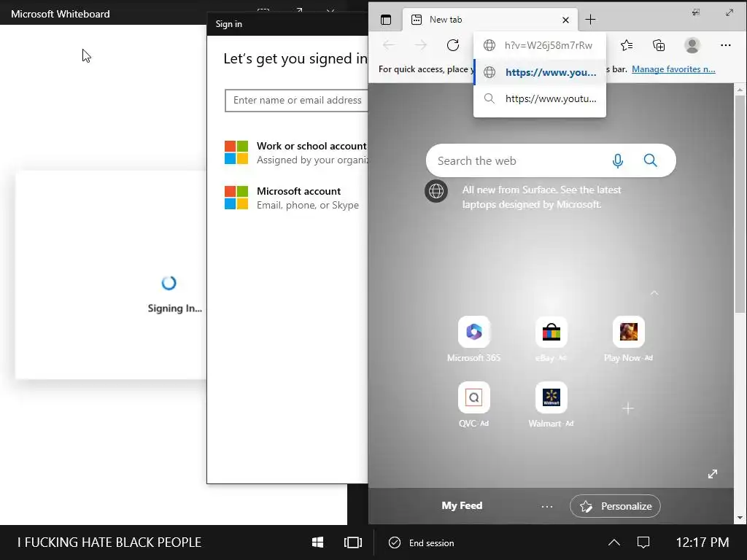Select the New tab tab in Edge
This screenshot has height=560, width=747.
[489, 20]
